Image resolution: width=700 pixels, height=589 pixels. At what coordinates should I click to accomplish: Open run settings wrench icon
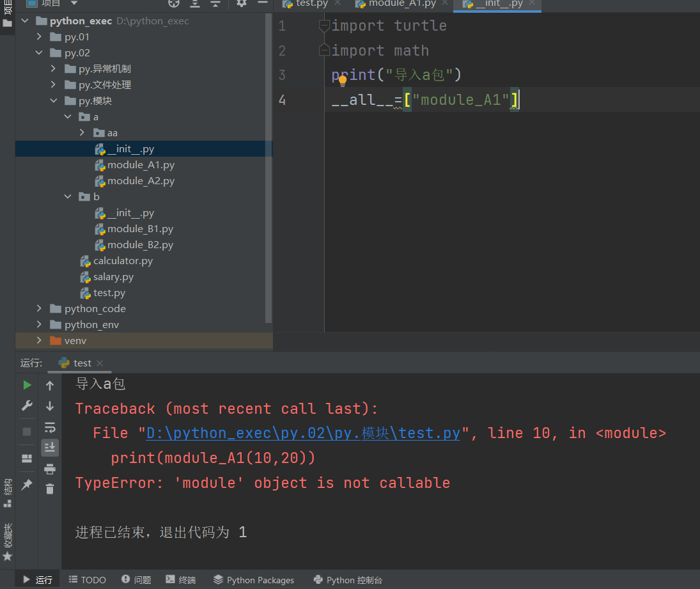coord(27,405)
